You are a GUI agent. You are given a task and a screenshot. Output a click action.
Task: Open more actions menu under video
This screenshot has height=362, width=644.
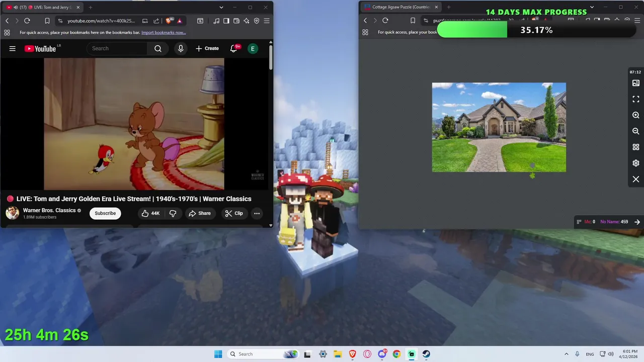257,213
